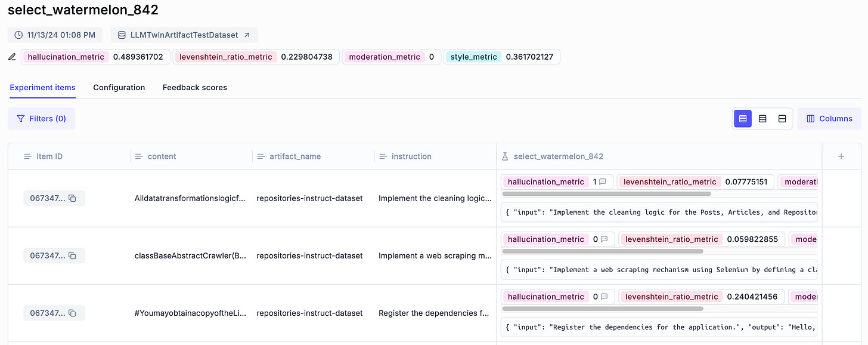Click artifact_name cell in the classBaseAbstractCrawler row

click(309, 255)
